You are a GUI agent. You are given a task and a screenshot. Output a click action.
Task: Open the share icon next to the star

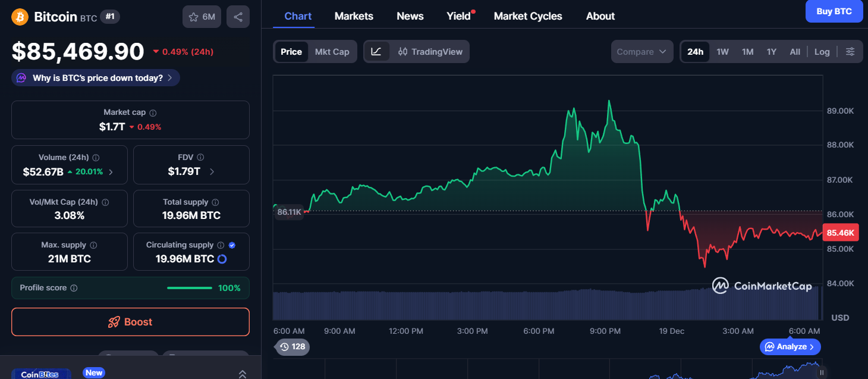tap(238, 17)
